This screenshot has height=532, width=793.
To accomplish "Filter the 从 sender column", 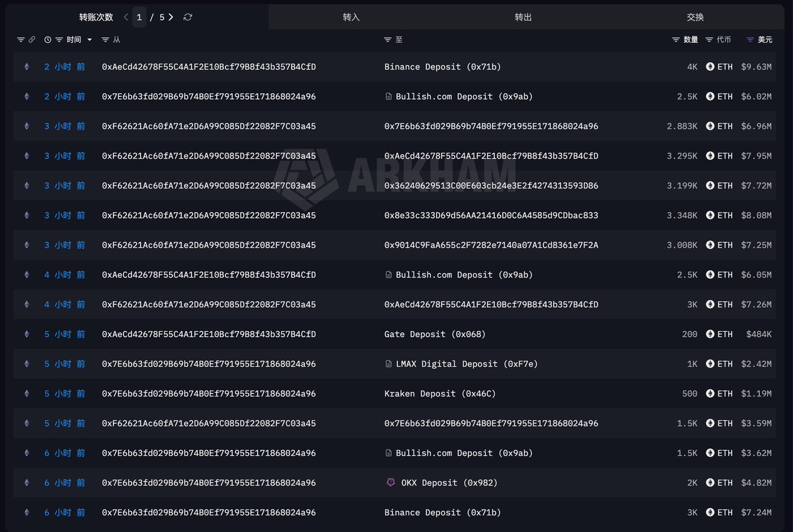I will pos(106,40).
